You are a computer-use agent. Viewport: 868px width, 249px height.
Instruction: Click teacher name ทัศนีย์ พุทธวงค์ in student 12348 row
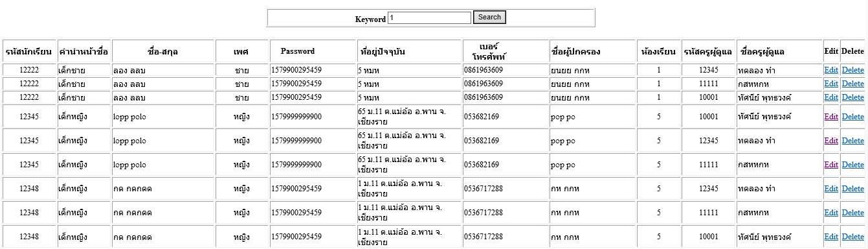[x=764, y=237]
